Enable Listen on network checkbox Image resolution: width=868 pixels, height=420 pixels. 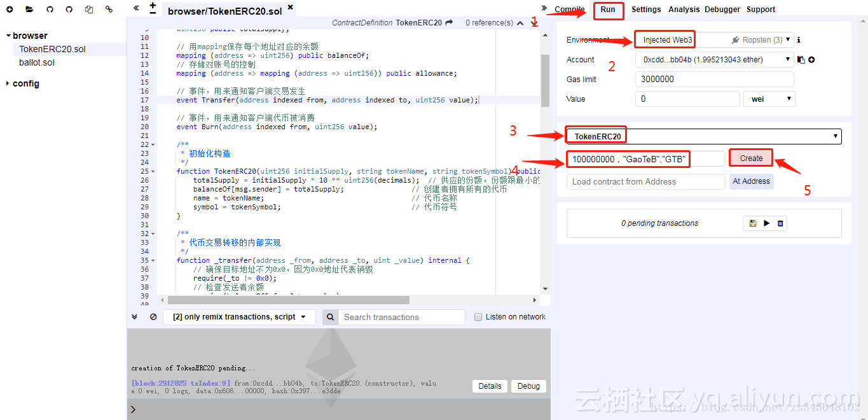pos(478,317)
